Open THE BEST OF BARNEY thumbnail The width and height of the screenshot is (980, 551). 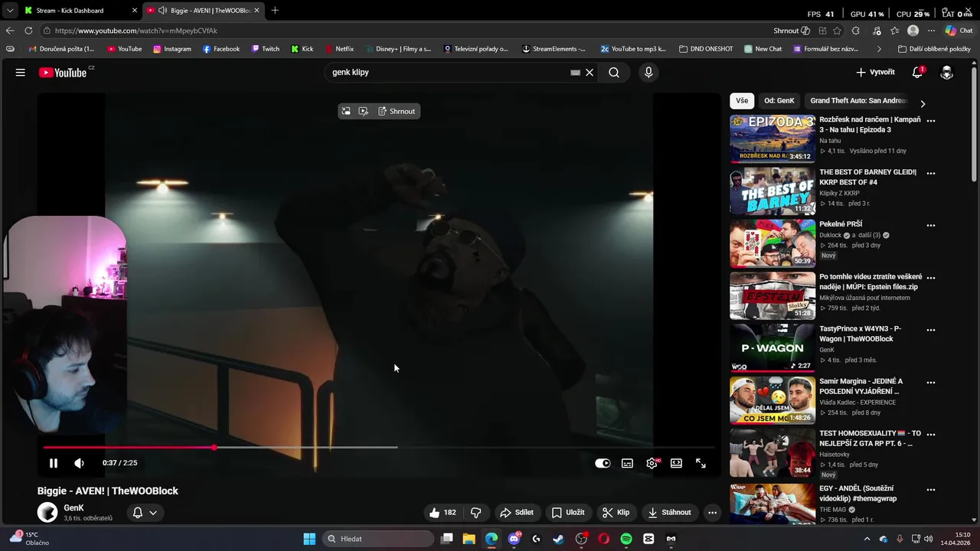click(773, 191)
